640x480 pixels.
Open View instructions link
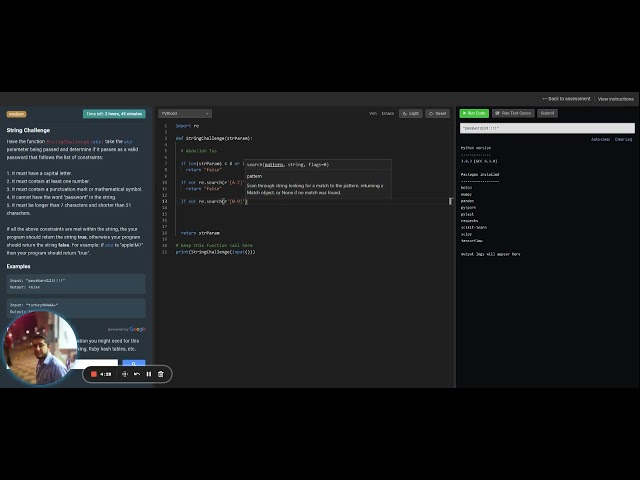click(x=616, y=99)
